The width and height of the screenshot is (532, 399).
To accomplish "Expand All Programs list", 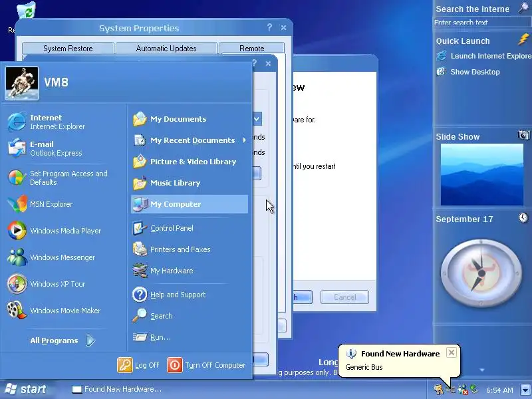I will [x=63, y=340].
